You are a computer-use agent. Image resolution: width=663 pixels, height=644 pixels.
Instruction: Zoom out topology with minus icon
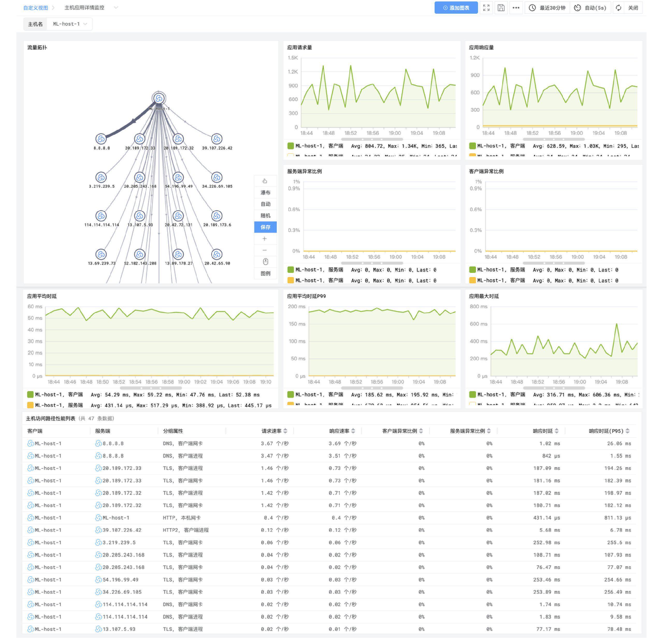[265, 250]
